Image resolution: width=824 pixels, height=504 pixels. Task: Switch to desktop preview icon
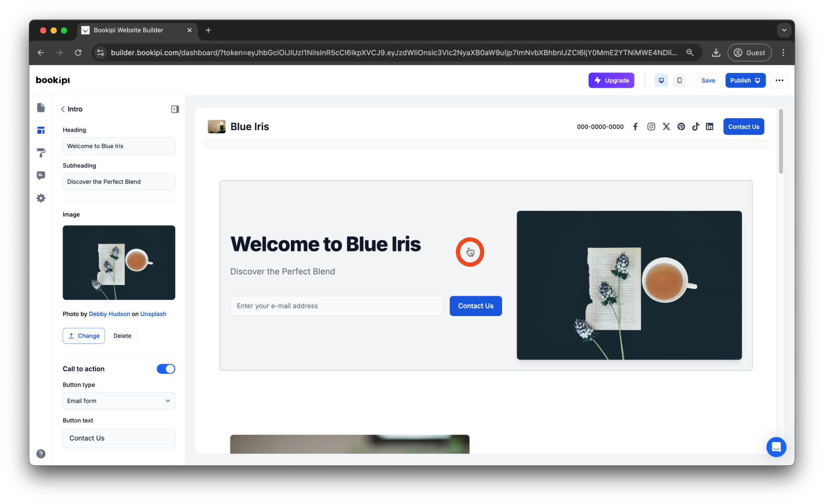click(661, 80)
